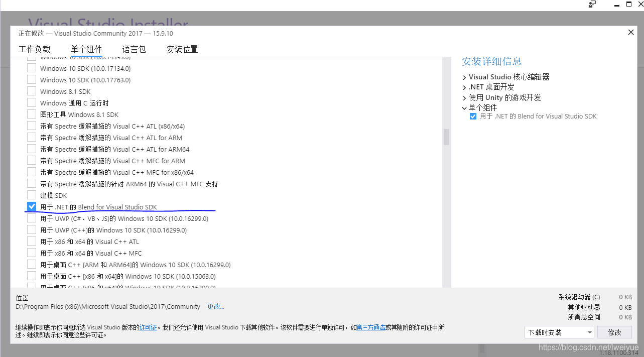The width and height of the screenshot is (644, 357).
Task: Click the install path text
Action: click(108, 306)
